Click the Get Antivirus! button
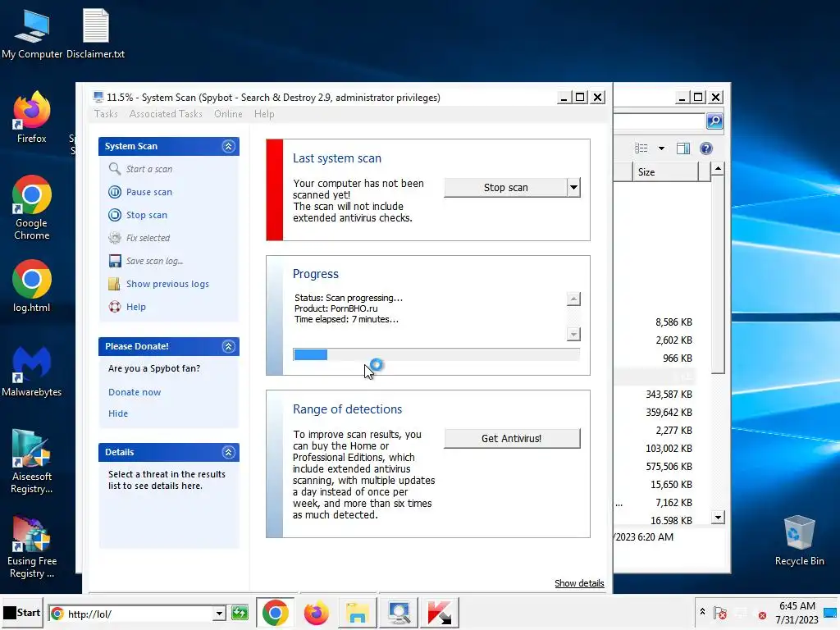Viewport: 840px width, 630px height. tap(512, 438)
